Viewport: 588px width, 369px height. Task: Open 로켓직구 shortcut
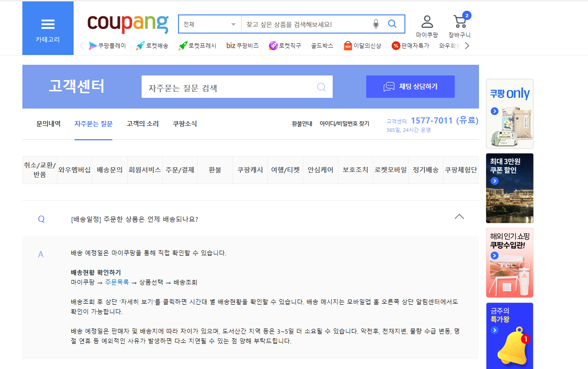(x=285, y=46)
